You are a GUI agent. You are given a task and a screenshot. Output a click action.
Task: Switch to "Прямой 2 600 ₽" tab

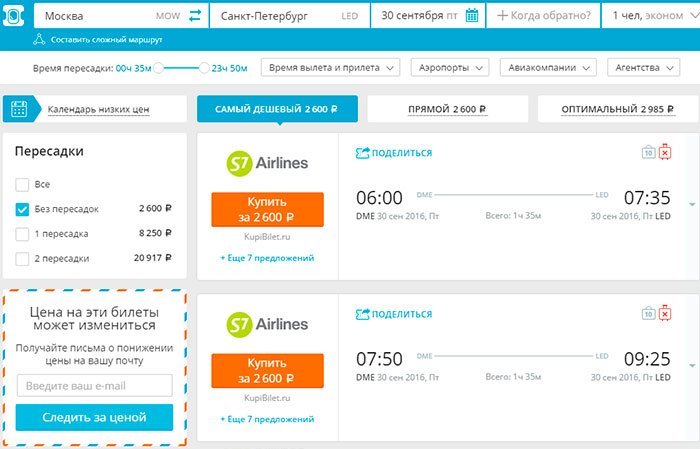(448, 109)
